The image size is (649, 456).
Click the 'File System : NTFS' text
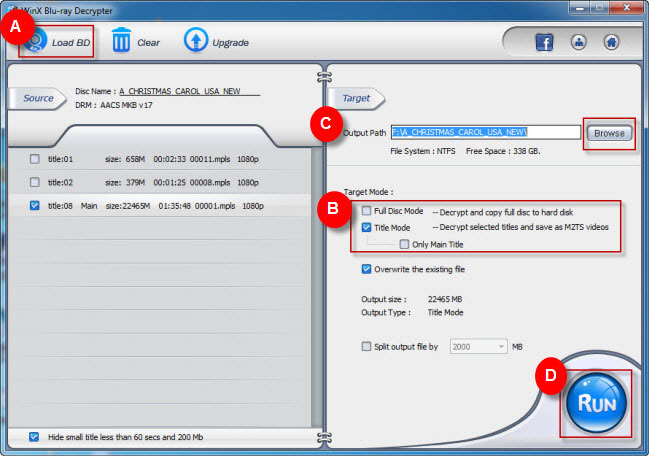click(423, 151)
